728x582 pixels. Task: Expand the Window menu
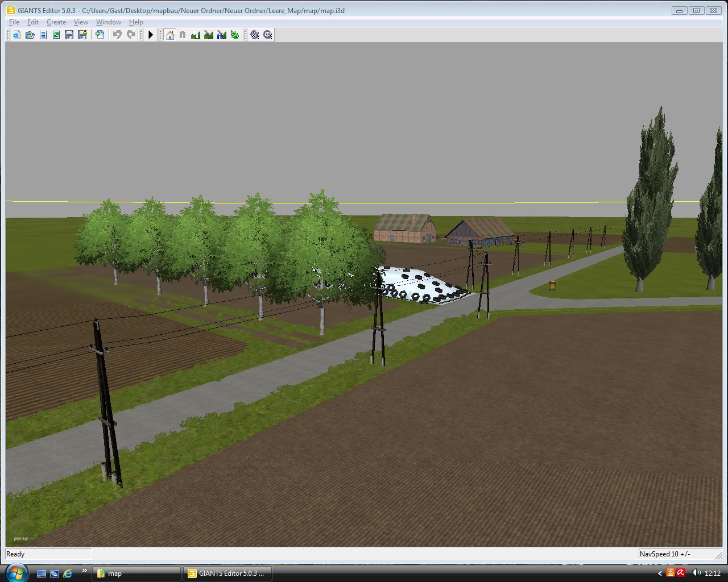click(x=108, y=22)
